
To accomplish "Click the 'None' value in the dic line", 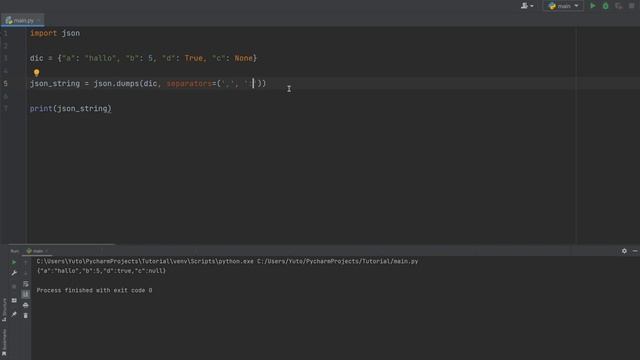I will tap(243, 58).
